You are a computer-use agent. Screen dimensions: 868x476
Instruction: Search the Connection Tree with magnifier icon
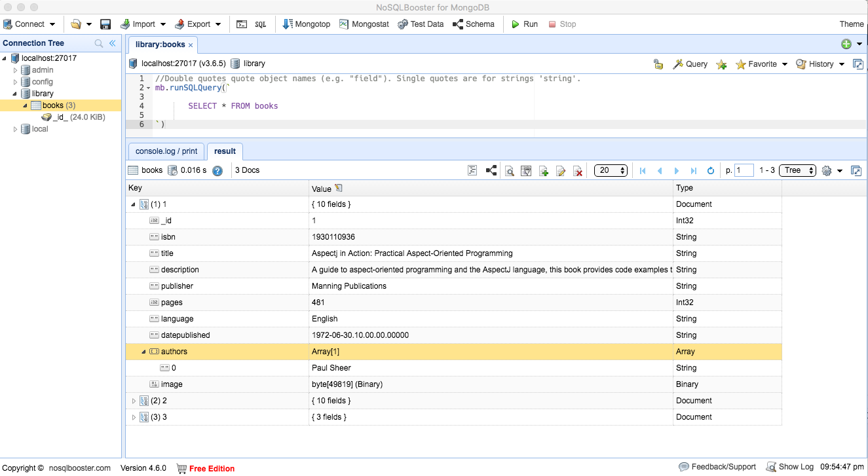pyautogui.click(x=99, y=43)
